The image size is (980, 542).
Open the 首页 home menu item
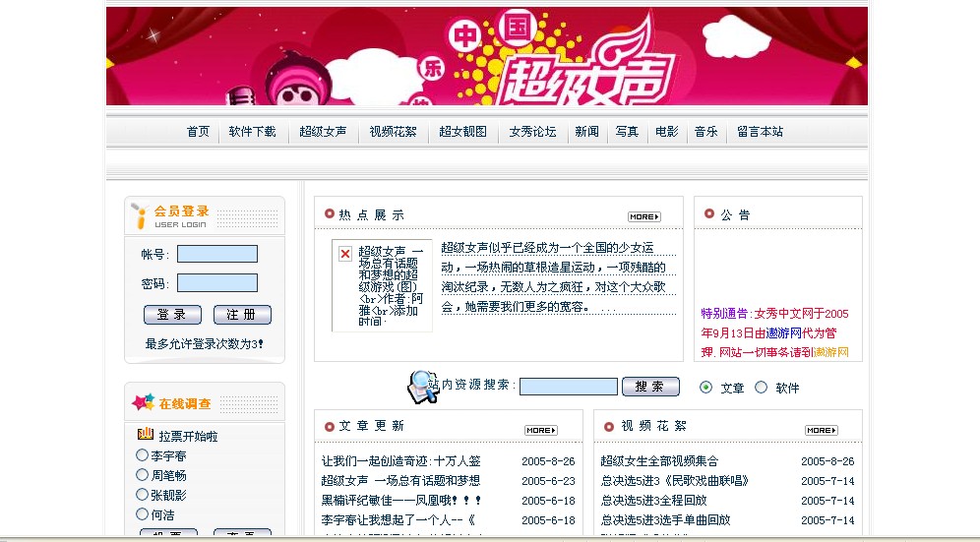pos(198,131)
